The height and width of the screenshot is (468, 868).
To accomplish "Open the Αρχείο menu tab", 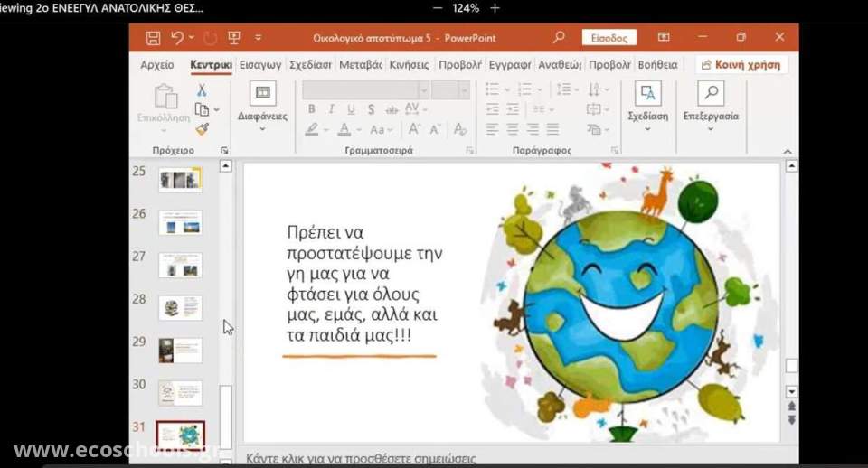I will 157,65.
